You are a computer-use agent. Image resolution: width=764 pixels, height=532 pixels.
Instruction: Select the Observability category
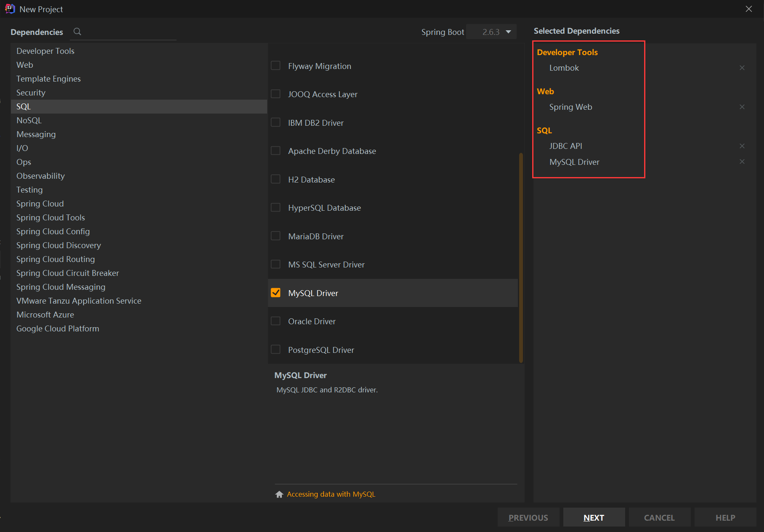tap(139, 176)
